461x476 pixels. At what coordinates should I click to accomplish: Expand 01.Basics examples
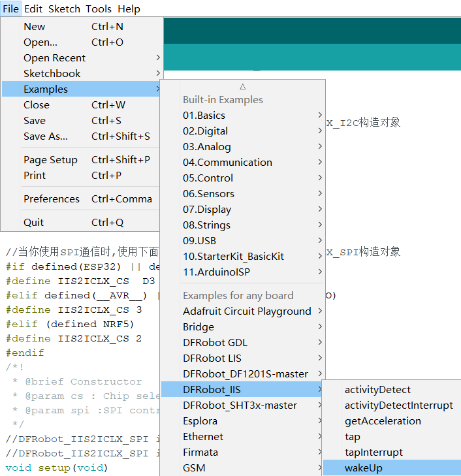coord(243,116)
